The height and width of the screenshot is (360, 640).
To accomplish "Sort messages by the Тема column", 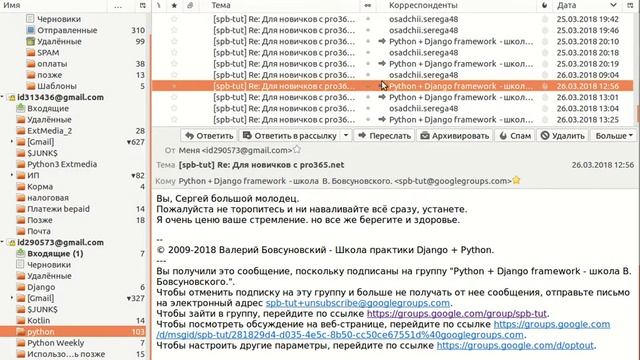I will 221,5.
